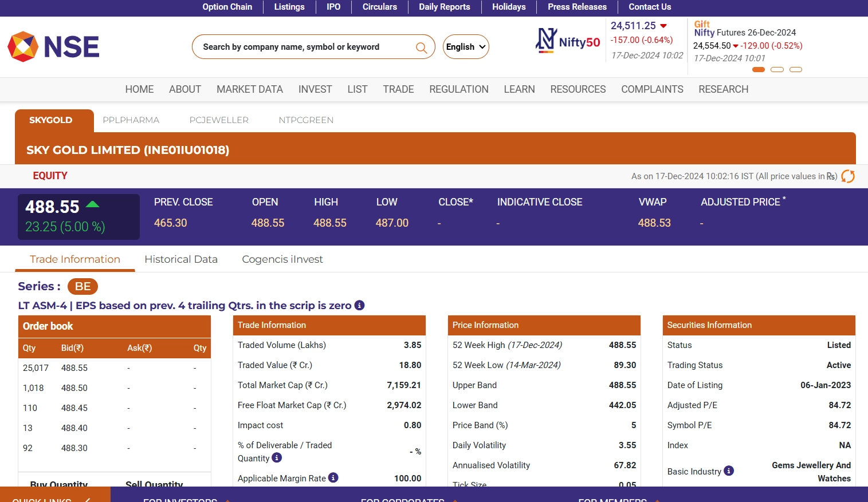This screenshot has height=502, width=868.
Task: Refresh the equity price data
Action: [x=847, y=176]
